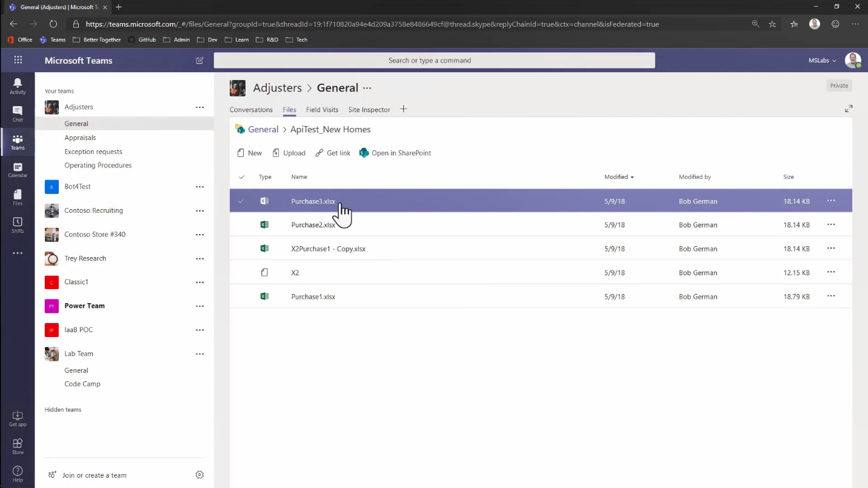Screen dimensions: 868x488
Task: Select the Trey Research team
Action: [85, 258]
